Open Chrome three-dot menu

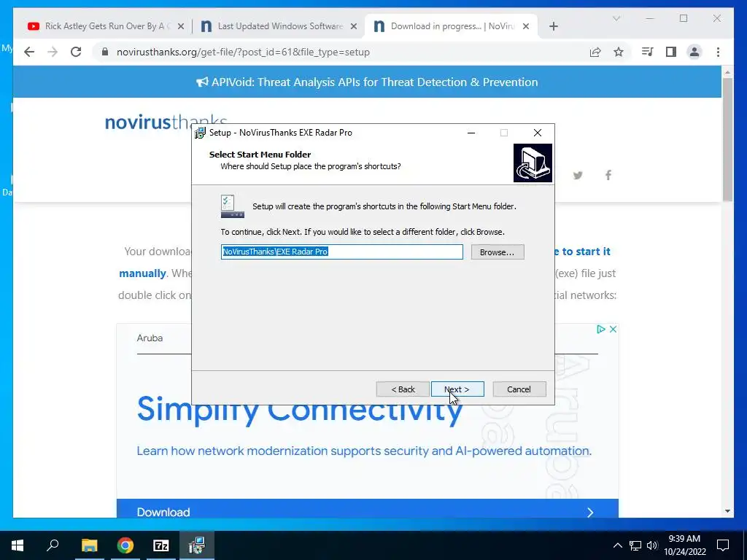coord(718,52)
